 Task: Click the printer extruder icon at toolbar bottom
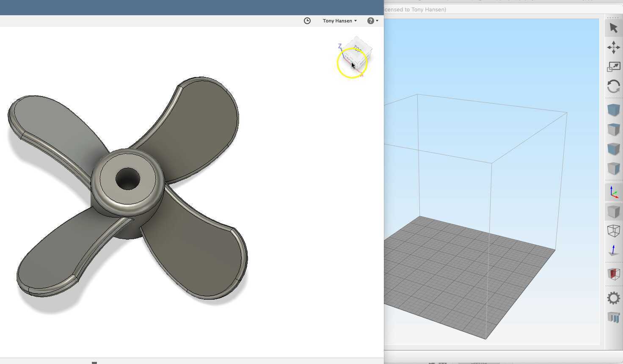pos(613,317)
